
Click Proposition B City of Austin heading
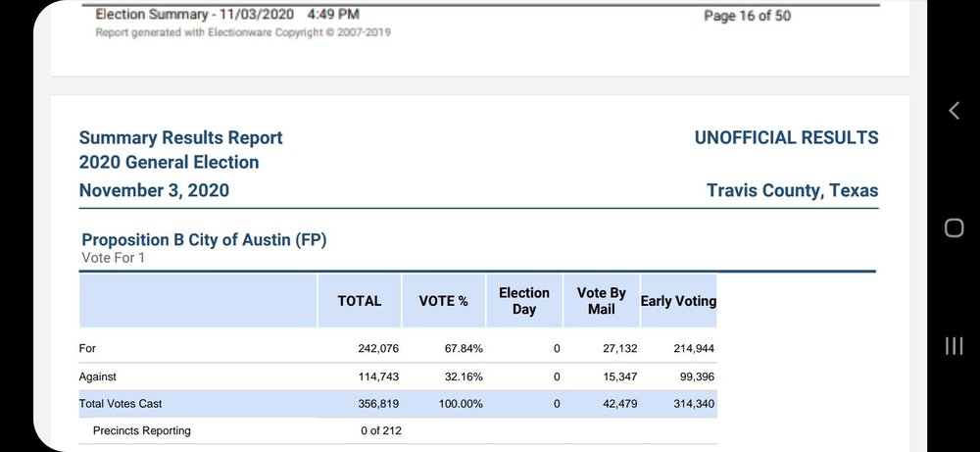(204, 240)
